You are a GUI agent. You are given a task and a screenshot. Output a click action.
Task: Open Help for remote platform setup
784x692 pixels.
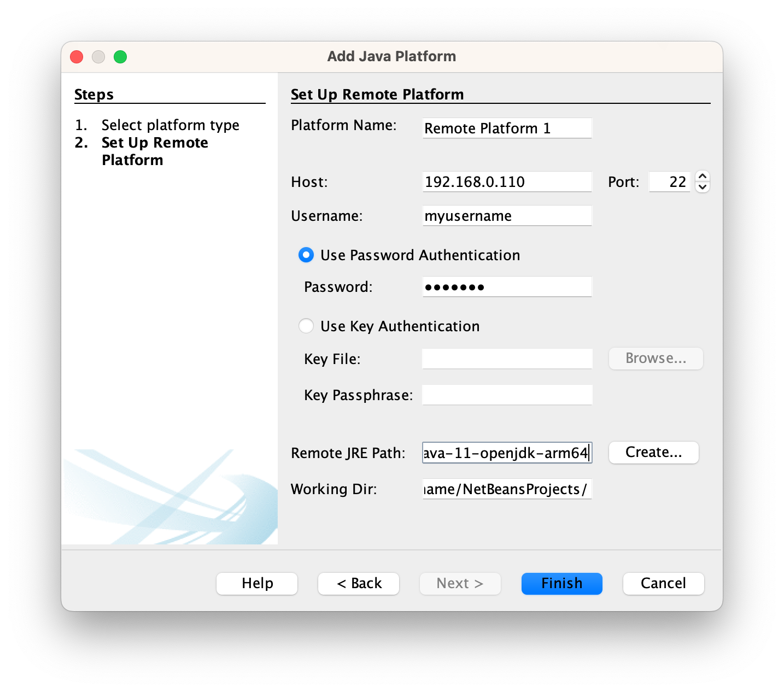point(256,583)
